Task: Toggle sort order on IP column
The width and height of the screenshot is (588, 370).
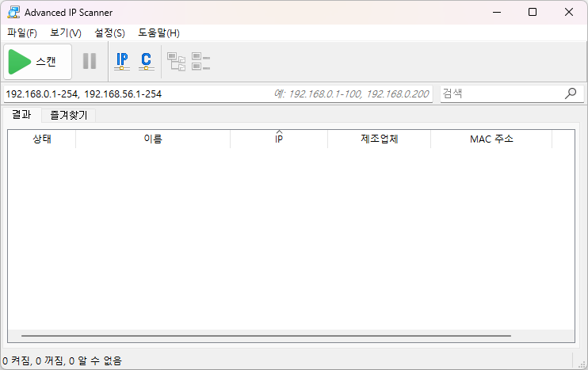Action: click(279, 139)
